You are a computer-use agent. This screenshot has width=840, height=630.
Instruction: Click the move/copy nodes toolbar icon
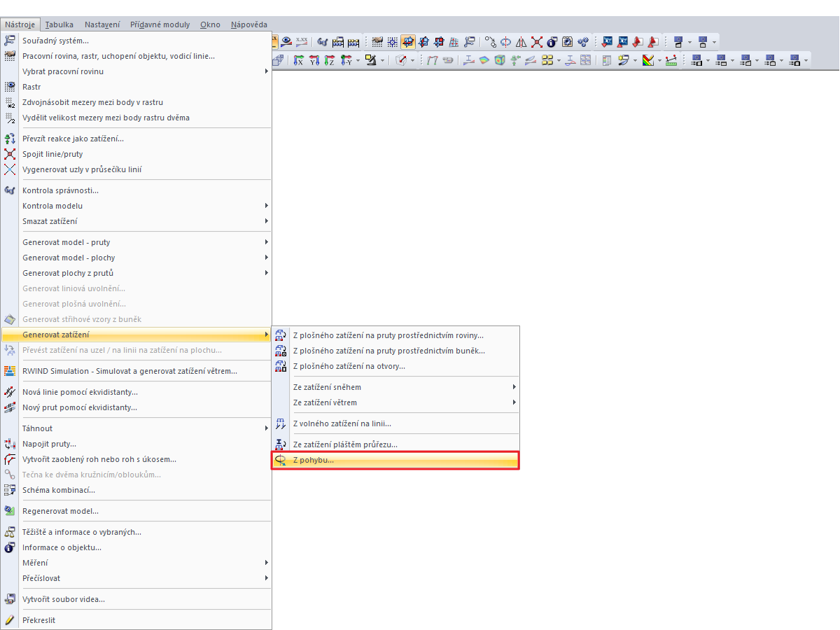pos(491,41)
